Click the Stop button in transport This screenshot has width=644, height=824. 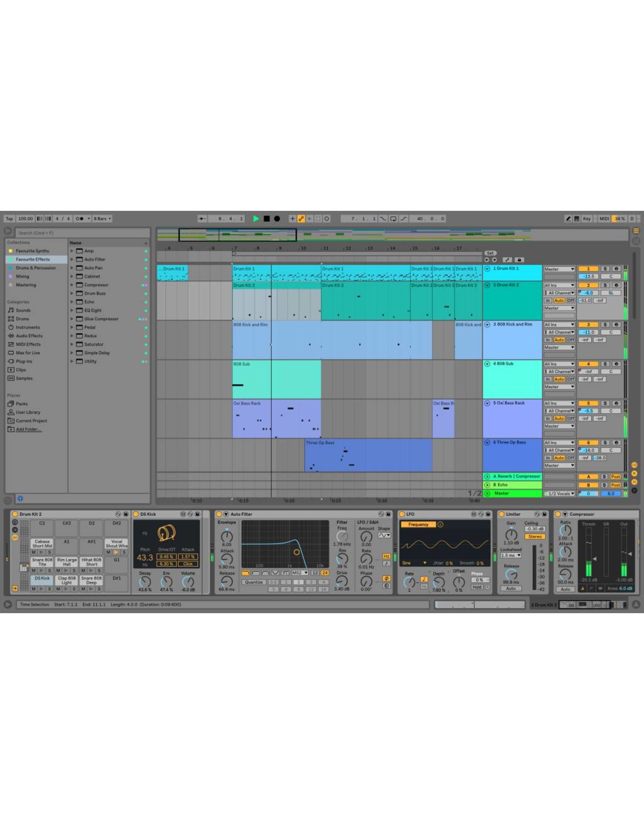coord(266,218)
